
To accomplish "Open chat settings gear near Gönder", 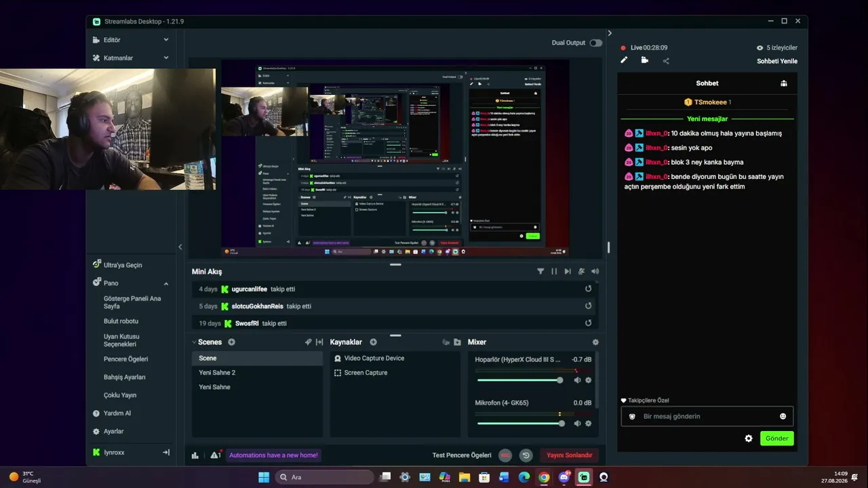I will (x=749, y=439).
